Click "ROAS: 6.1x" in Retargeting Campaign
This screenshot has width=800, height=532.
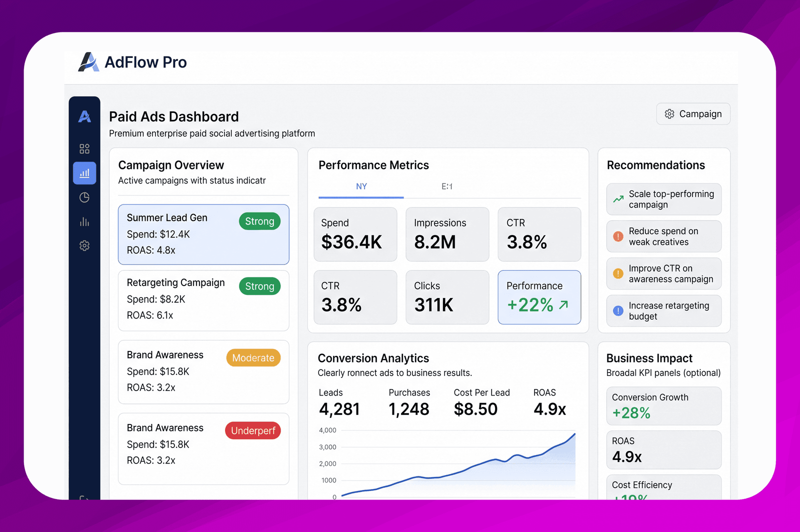[x=150, y=315]
